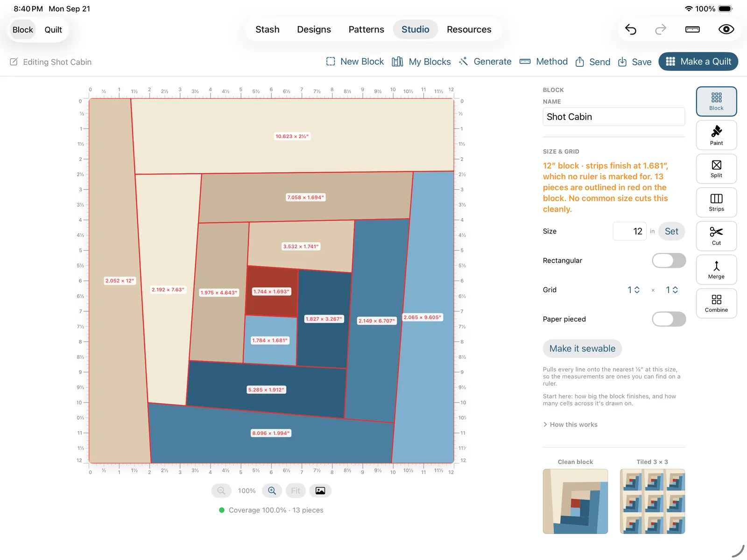The image size is (747, 560).
Task: Undo the last action
Action: [631, 29]
